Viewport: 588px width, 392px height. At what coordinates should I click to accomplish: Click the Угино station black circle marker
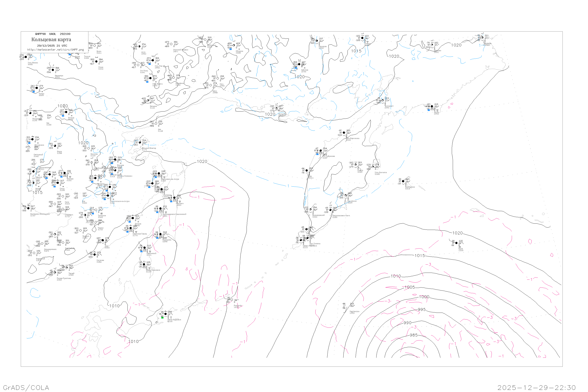click(x=96, y=62)
